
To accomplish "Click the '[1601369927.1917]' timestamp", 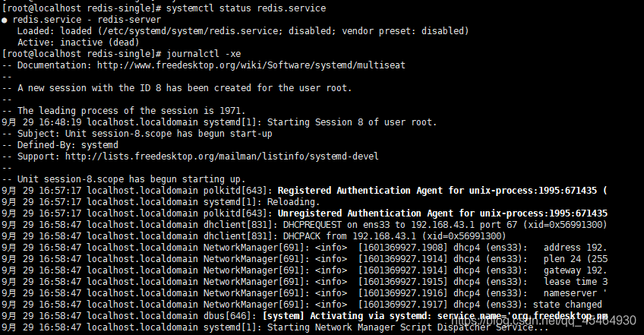I will [x=402, y=305].
